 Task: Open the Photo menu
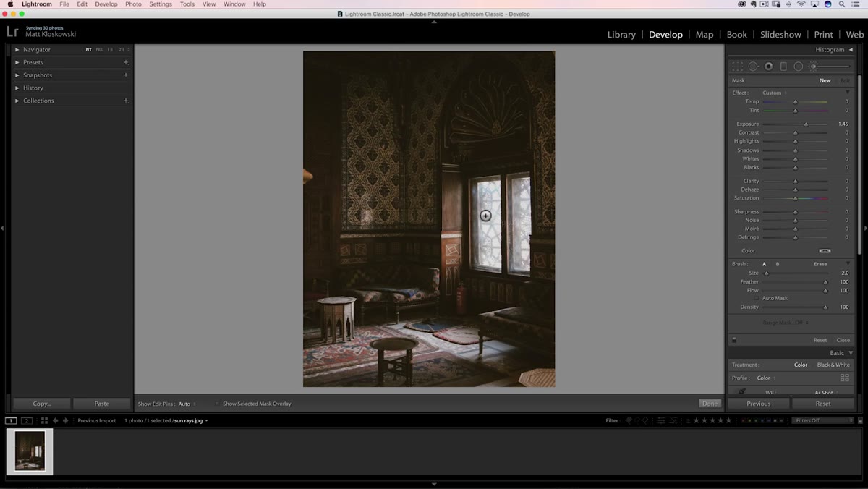click(133, 4)
